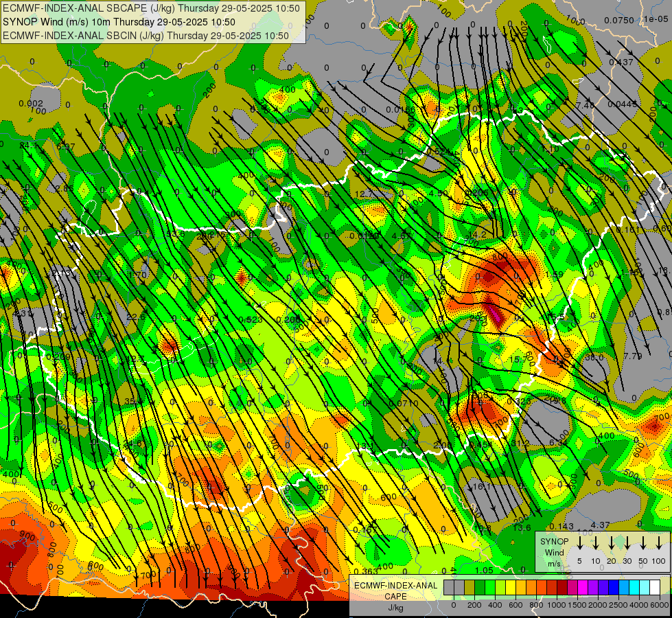The image size is (672, 618).
Task: Click the '0.363' value on the map
Action: click(367, 571)
